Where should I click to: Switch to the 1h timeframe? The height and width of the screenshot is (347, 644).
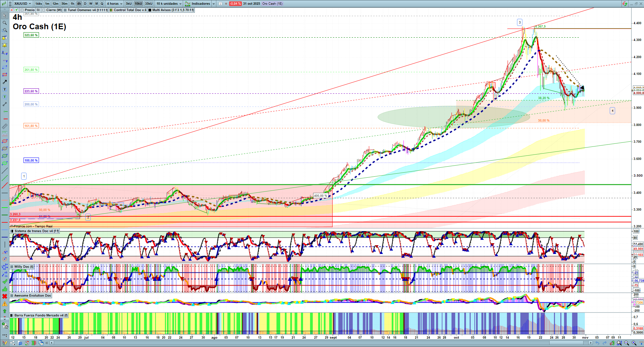point(72,4)
